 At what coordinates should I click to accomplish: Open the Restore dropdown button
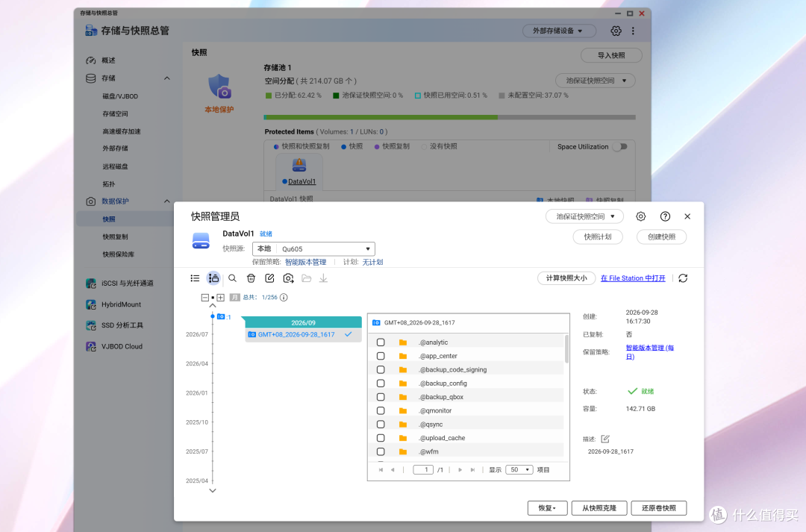[548, 508]
